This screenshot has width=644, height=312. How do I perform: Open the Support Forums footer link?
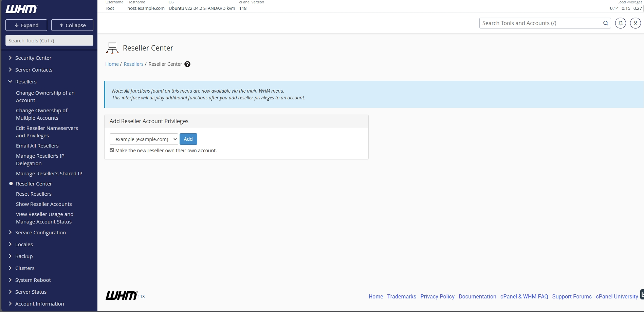click(572, 296)
